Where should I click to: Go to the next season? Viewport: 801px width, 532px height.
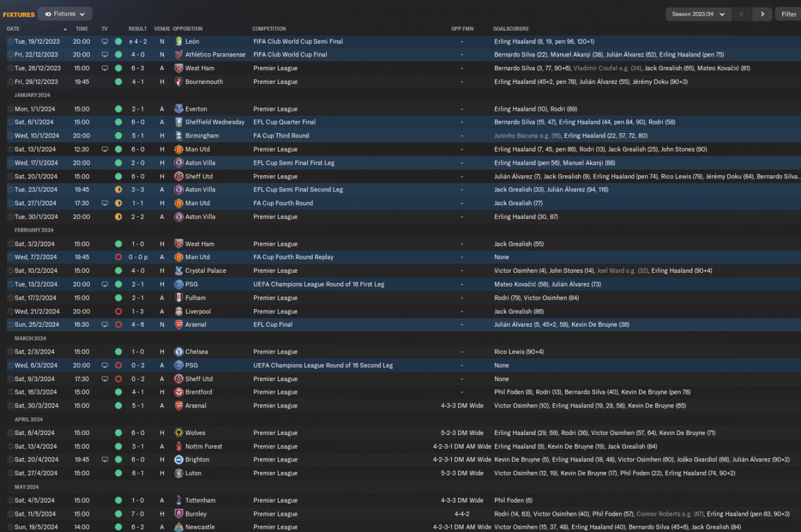click(x=762, y=14)
